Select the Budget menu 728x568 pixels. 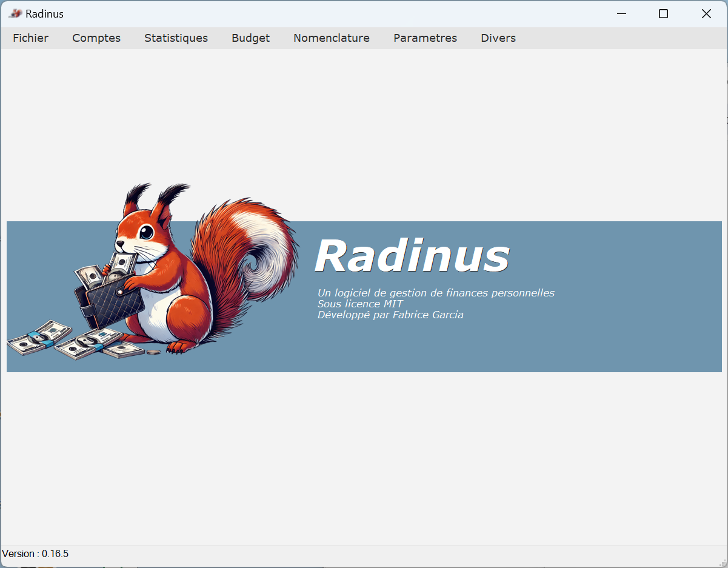tap(250, 38)
